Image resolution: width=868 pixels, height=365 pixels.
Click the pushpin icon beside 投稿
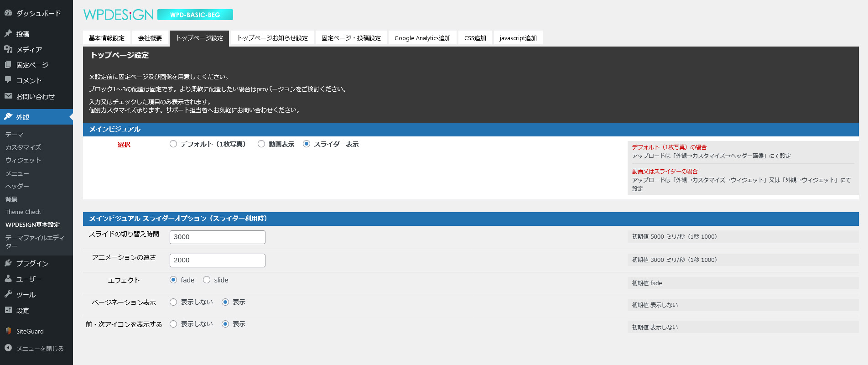[x=8, y=33]
